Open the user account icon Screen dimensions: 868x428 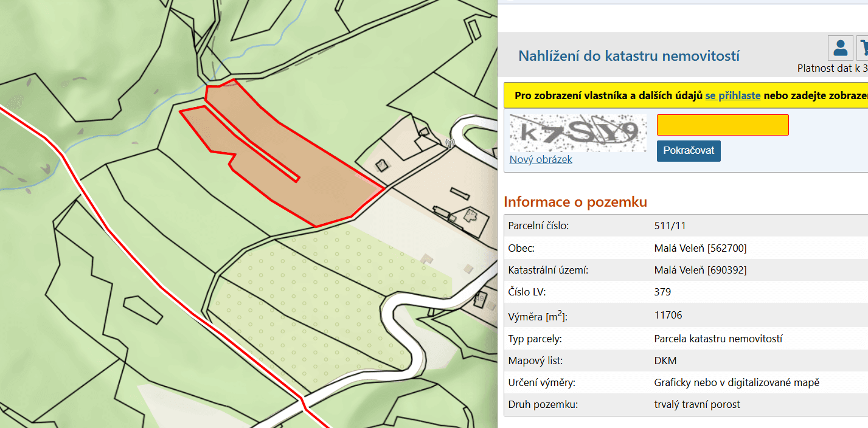pyautogui.click(x=841, y=47)
